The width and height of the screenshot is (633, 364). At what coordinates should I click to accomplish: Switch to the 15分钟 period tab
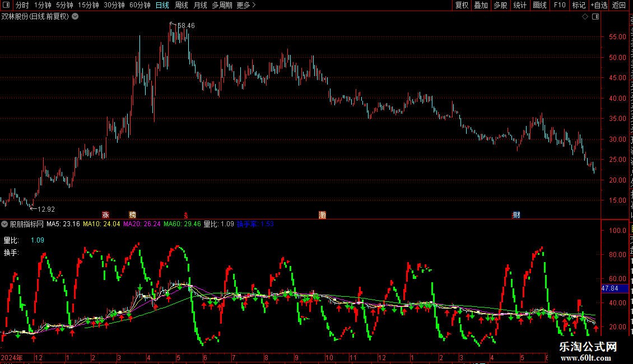click(89, 5)
